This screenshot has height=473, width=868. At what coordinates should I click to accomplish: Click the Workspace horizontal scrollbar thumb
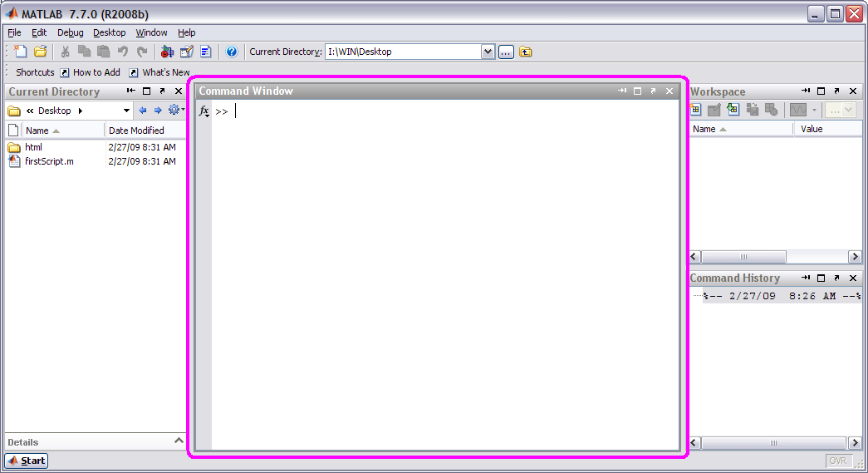coord(744,257)
